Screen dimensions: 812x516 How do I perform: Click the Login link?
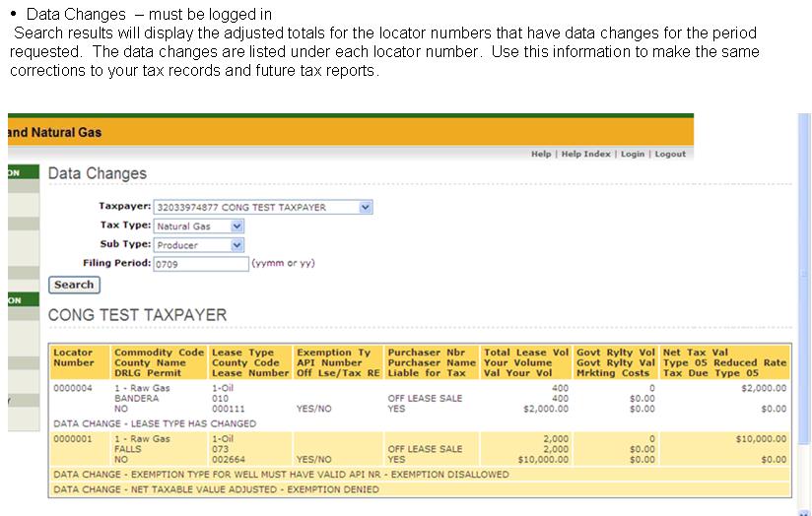coord(632,155)
